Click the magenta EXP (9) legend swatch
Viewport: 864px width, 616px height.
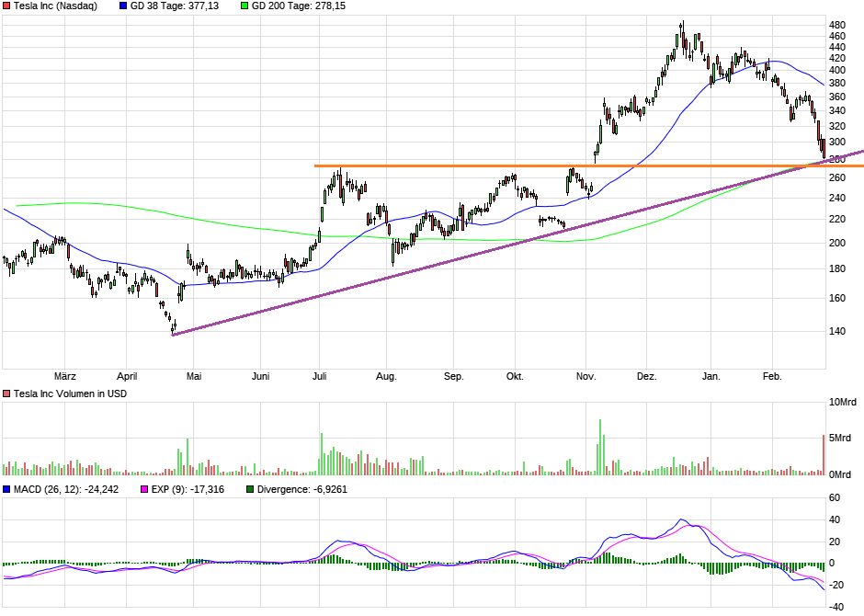point(144,489)
